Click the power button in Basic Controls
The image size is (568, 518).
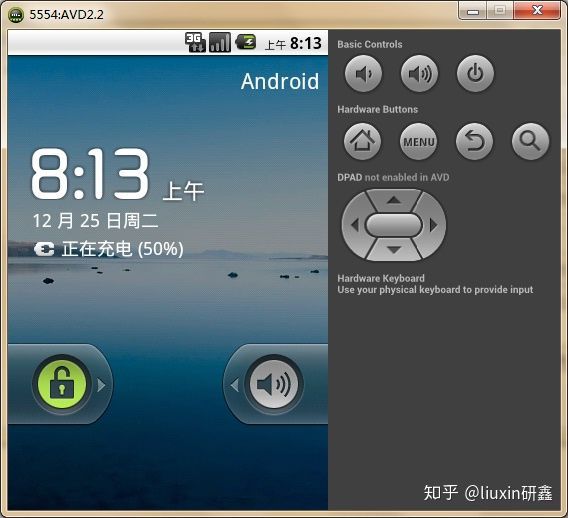(475, 74)
